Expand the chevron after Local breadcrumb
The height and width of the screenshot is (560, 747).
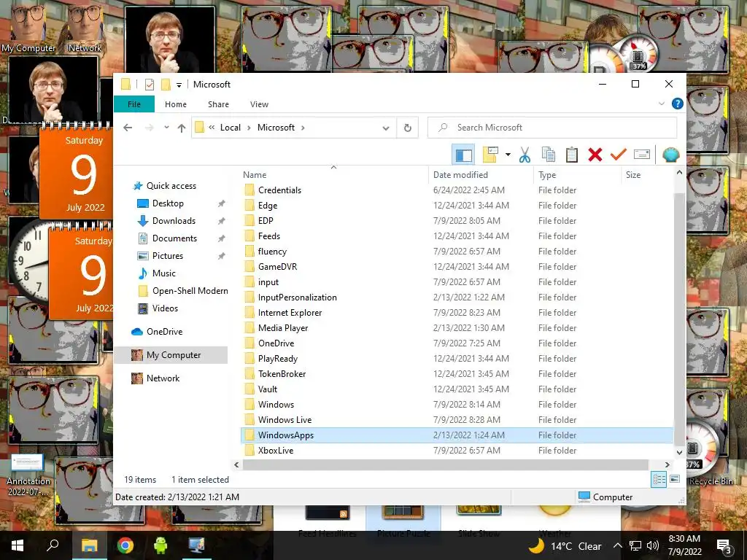(x=249, y=128)
